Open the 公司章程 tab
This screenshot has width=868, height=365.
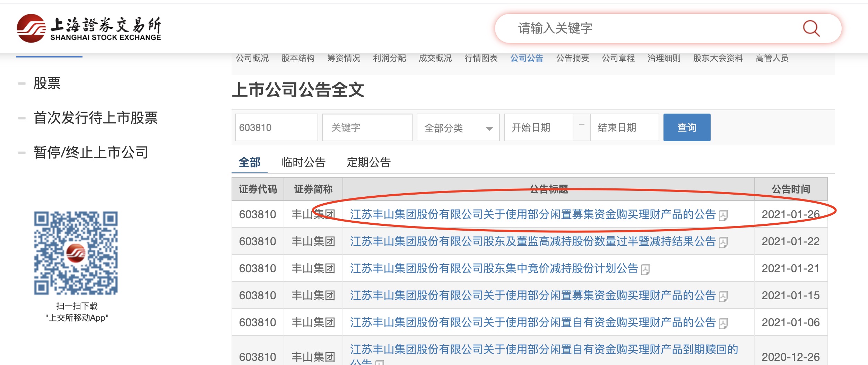point(618,58)
